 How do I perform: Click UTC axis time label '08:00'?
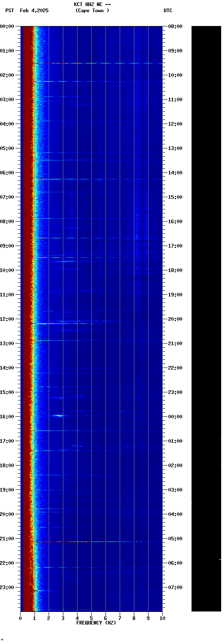[x=175, y=26]
